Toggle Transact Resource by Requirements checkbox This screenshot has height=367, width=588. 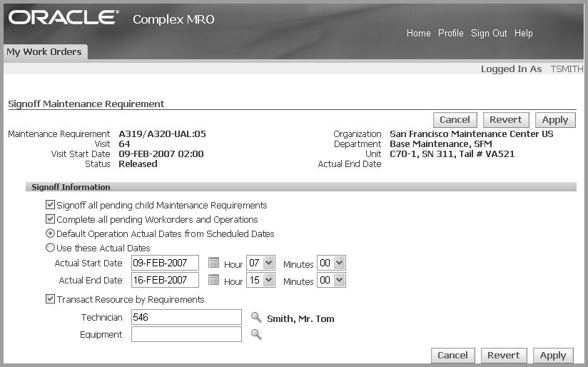click(50, 299)
